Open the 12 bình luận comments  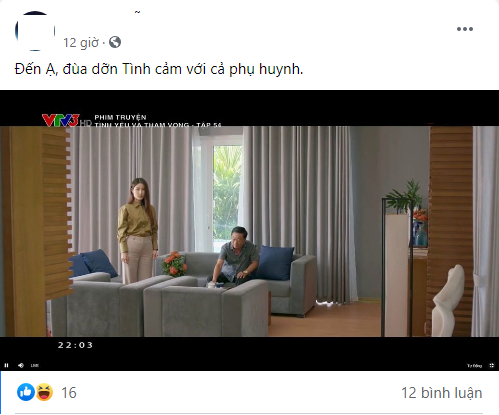(x=442, y=393)
